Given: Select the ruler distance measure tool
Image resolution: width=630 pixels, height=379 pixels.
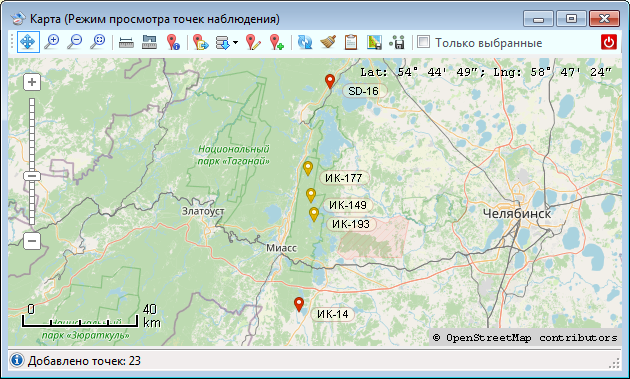Looking at the screenshot, I should click(126, 42).
